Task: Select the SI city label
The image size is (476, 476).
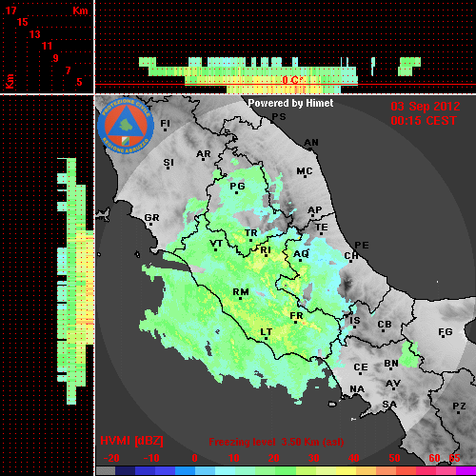Action: [169, 163]
